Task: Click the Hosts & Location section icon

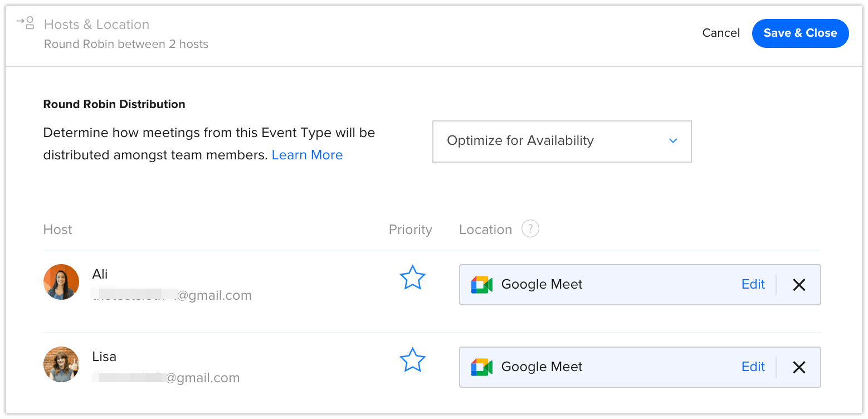Action: (26, 23)
